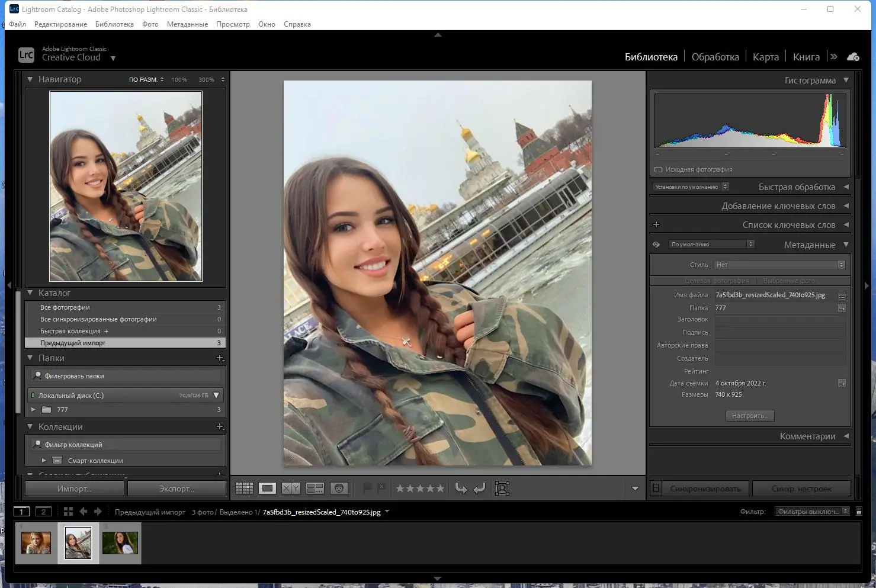Open the People face-recognition view
The height and width of the screenshot is (588, 876).
click(x=339, y=489)
